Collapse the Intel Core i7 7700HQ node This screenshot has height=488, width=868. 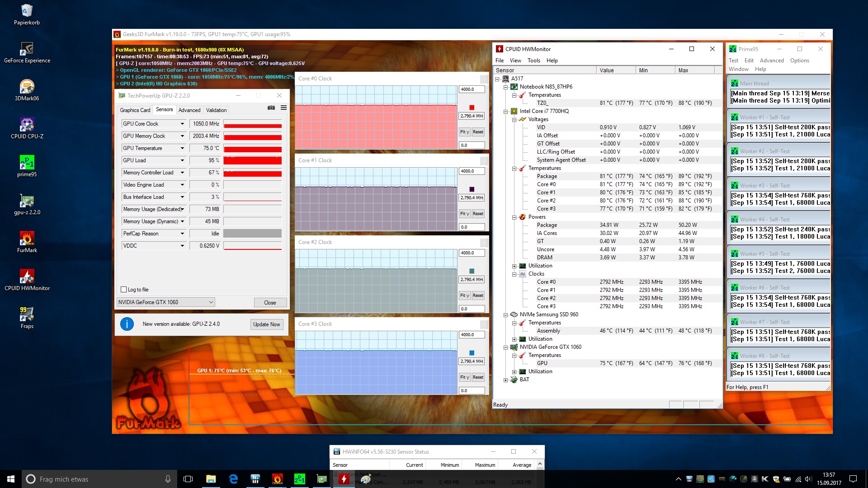pos(506,111)
